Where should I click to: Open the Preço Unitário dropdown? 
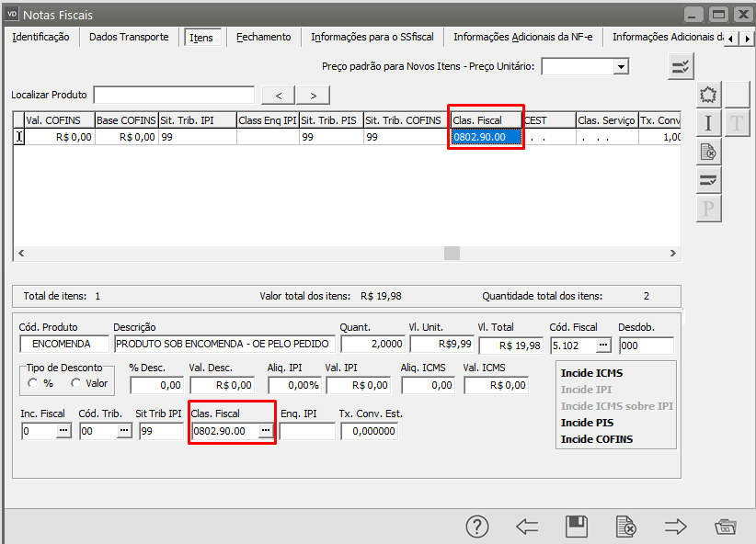coord(621,66)
